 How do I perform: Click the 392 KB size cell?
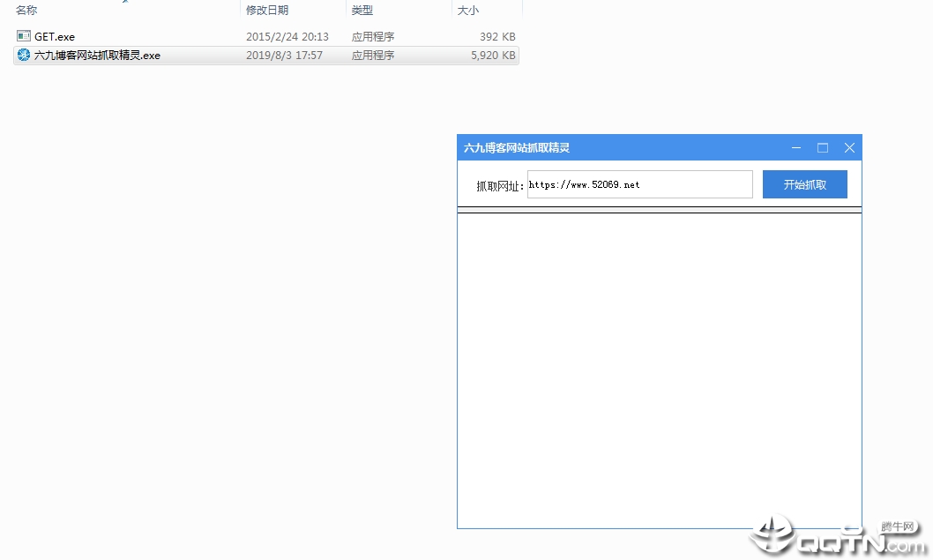497,37
